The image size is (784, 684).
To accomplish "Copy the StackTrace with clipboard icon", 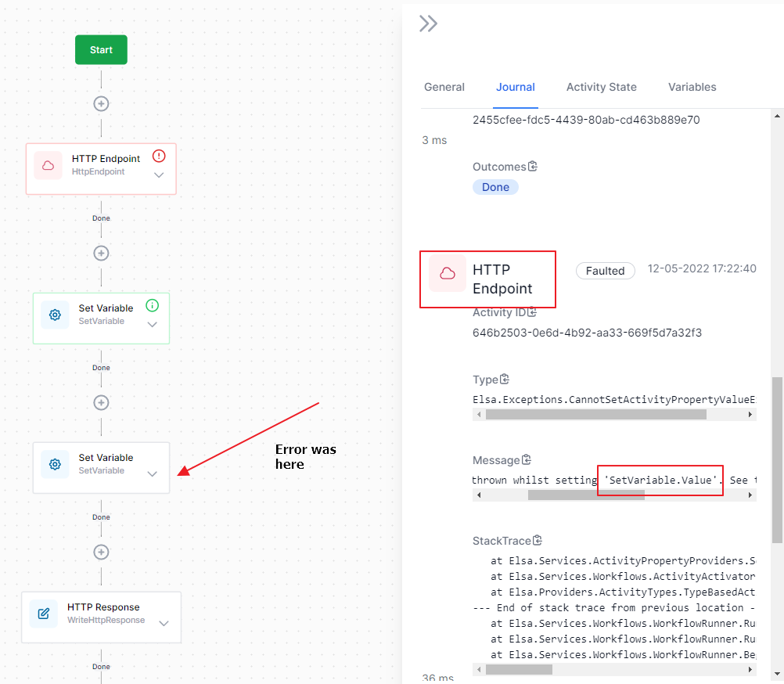I will [x=538, y=540].
